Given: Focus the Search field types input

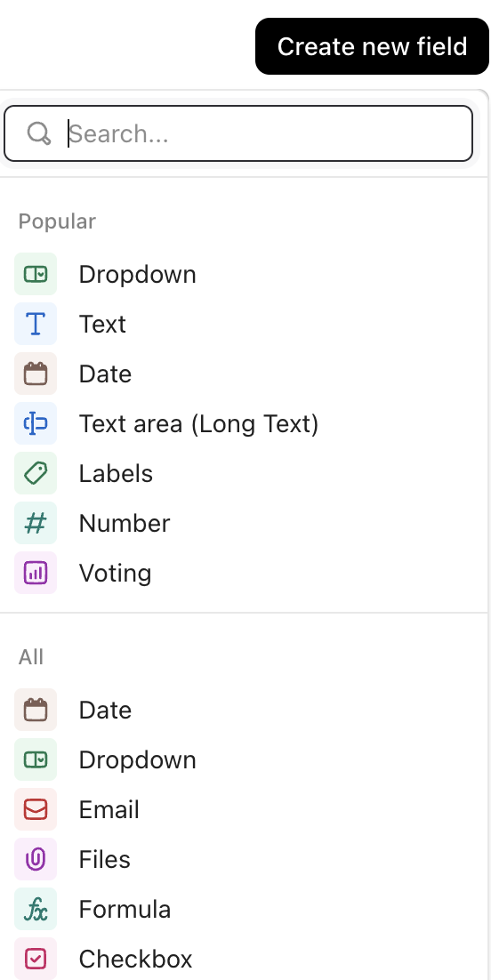Looking at the screenshot, I should pyautogui.click(x=237, y=133).
